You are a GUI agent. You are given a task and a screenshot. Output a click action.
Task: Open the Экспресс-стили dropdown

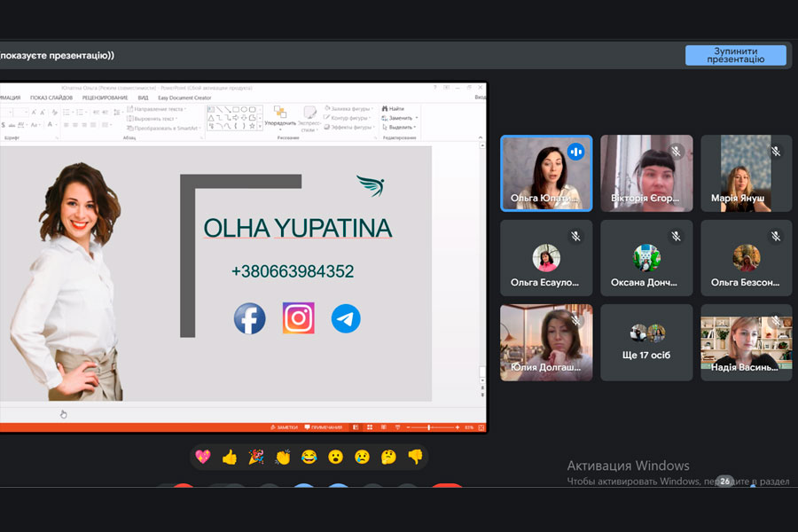[309, 119]
